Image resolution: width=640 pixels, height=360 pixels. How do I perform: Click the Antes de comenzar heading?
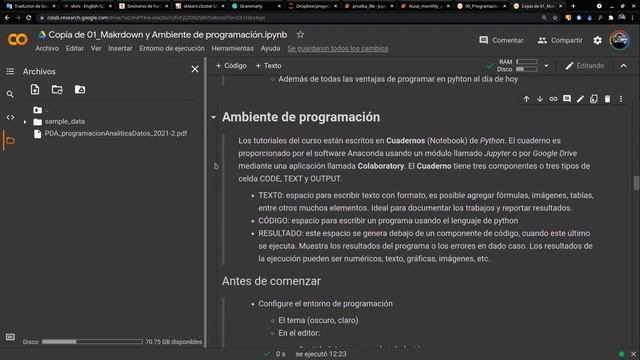coord(271,281)
